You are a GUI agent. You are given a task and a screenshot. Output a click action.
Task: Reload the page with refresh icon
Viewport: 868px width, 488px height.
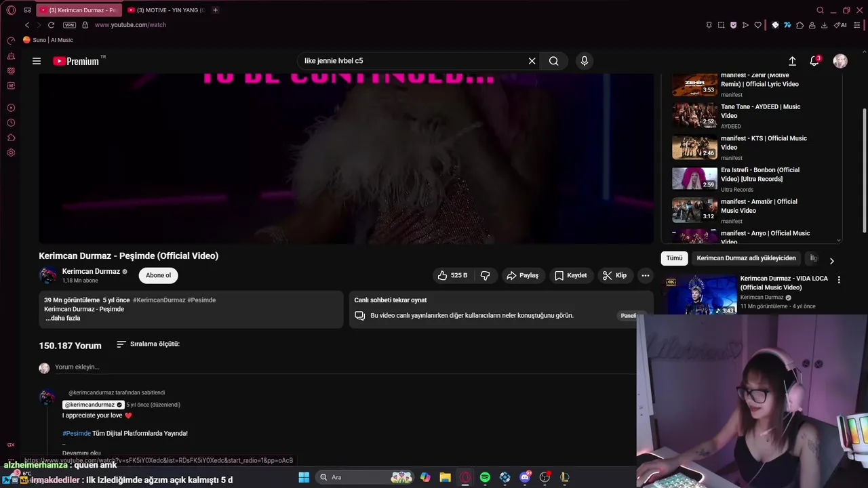[51, 25]
